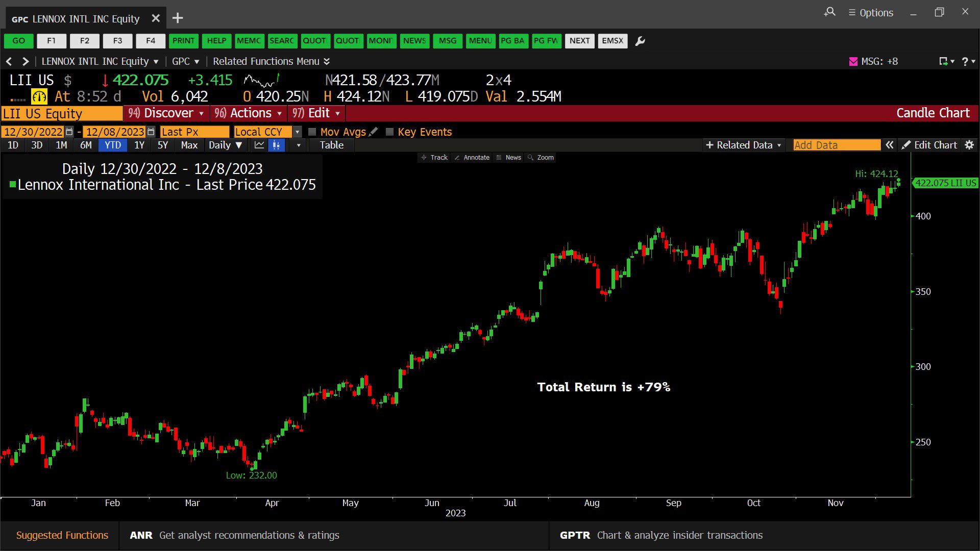Image resolution: width=980 pixels, height=551 pixels.
Task: Toggle News overlay on the chart
Action: click(x=508, y=157)
